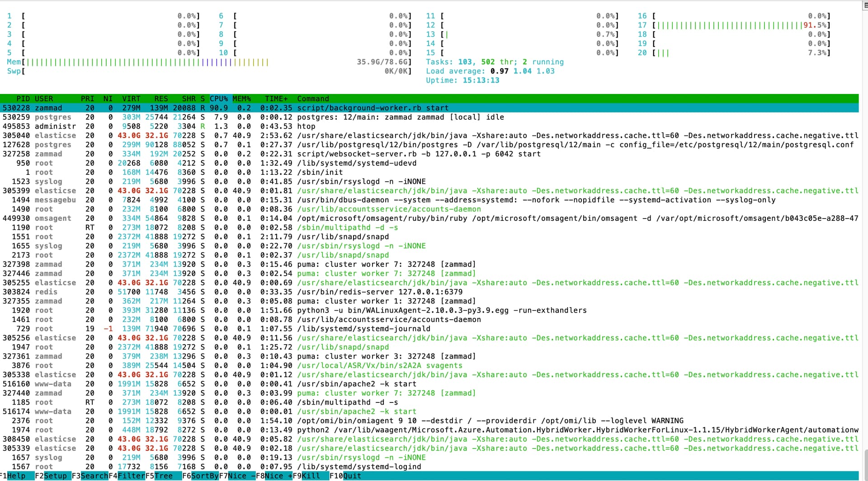868x481 pixels.
Task: Click CPU 13 usage meter at 0.7%
Action: click(522, 34)
